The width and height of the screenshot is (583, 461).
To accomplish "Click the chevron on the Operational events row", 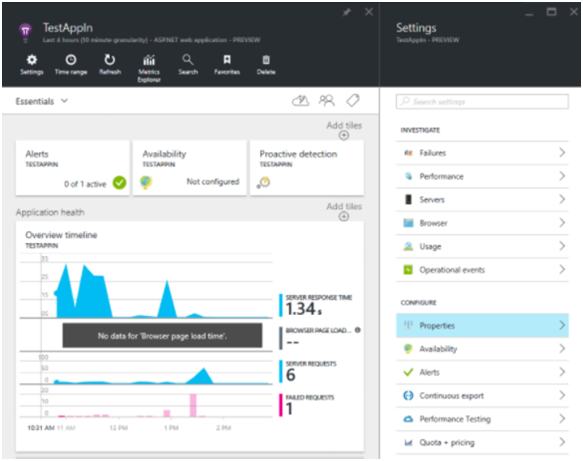I will click(x=562, y=269).
